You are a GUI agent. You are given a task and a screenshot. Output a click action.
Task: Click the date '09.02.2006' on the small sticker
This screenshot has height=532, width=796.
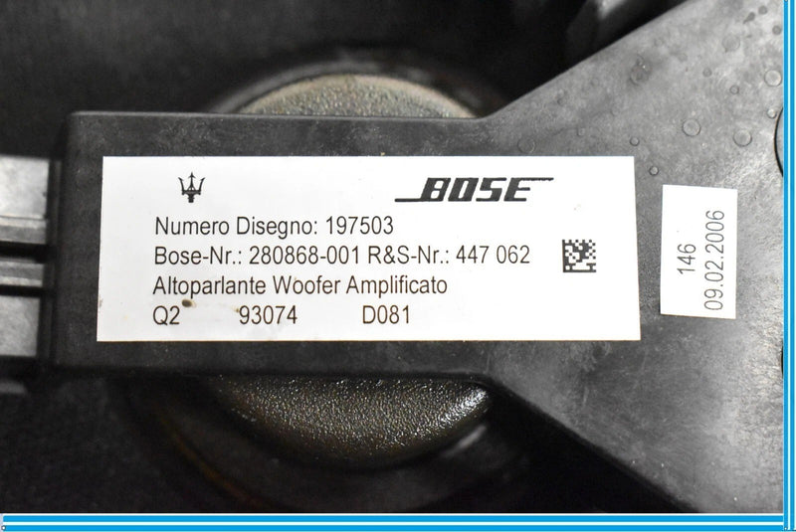[x=714, y=260]
